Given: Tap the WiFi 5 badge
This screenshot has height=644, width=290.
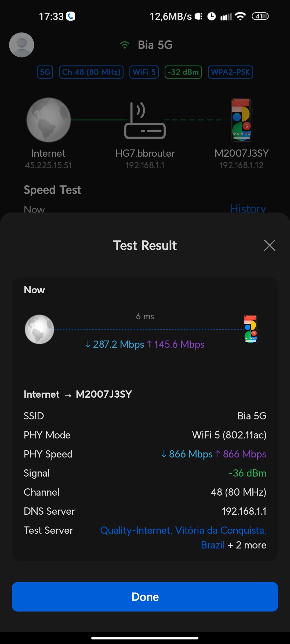Looking at the screenshot, I should (x=144, y=72).
